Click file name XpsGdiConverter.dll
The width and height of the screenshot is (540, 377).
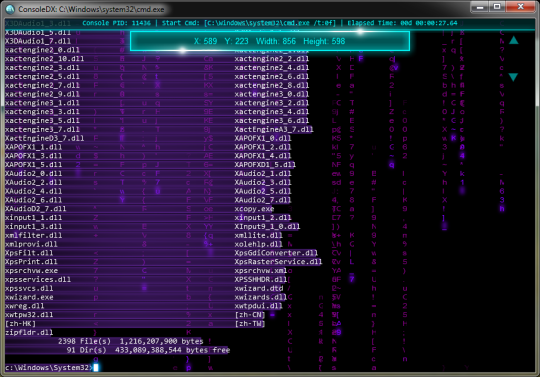pyautogui.click(x=276, y=253)
